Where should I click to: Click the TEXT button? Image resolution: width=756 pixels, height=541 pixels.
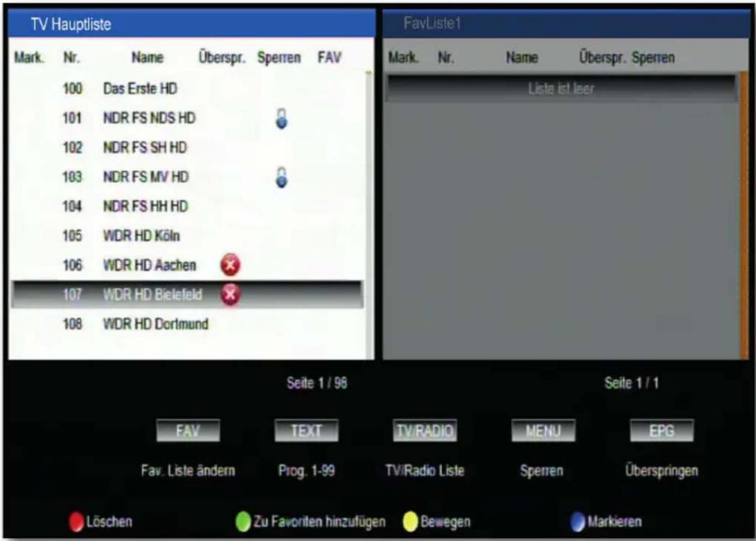click(x=306, y=431)
